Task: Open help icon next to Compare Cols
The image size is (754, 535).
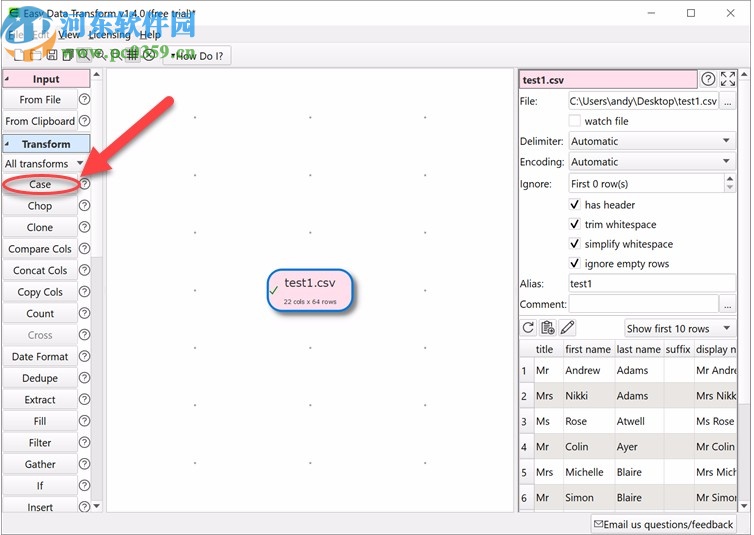Action: coord(84,249)
